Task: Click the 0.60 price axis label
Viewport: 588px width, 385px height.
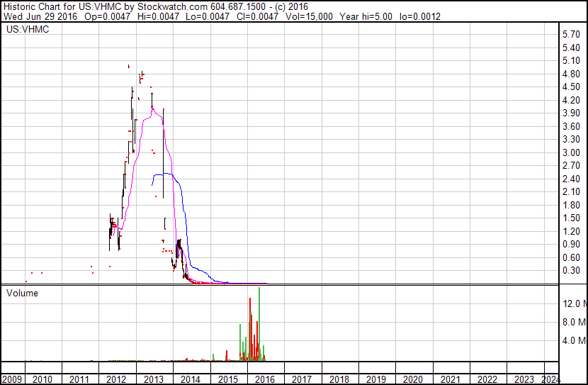Action: (x=571, y=258)
